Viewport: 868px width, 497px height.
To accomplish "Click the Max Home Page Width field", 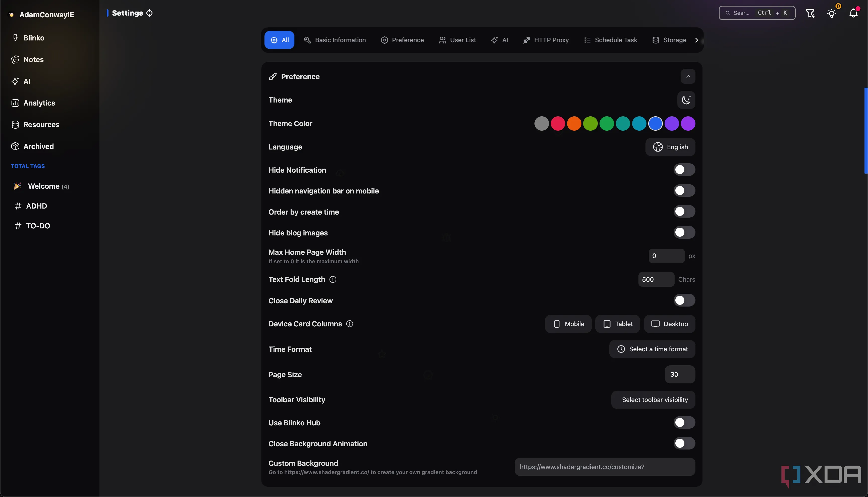I will (666, 256).
